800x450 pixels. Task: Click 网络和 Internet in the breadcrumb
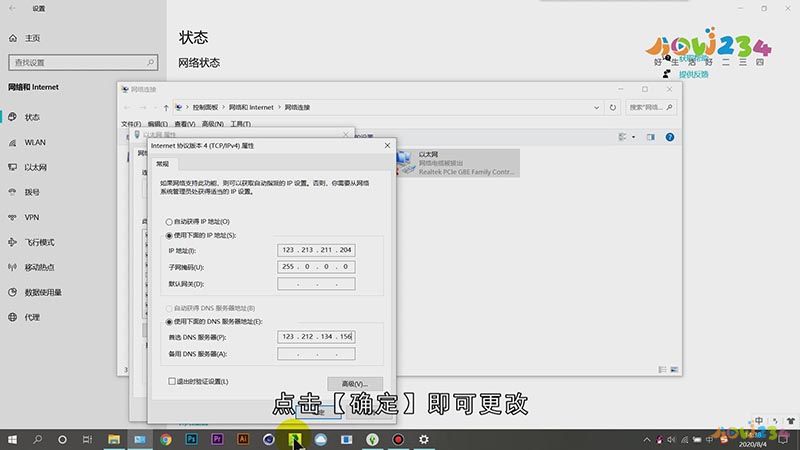[x=251, y=108]
